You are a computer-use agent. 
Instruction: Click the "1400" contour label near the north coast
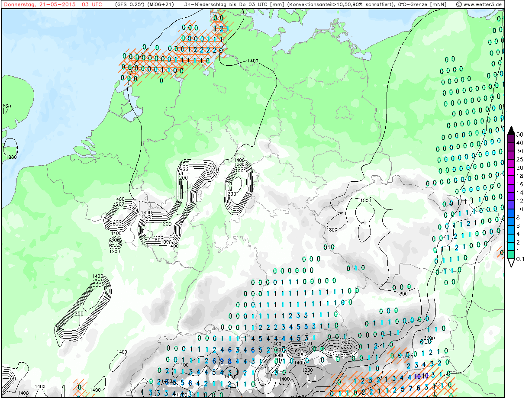pos(253,61)
